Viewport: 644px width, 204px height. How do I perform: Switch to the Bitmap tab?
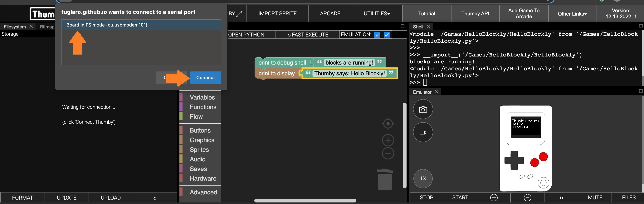[x=47, y=27]
